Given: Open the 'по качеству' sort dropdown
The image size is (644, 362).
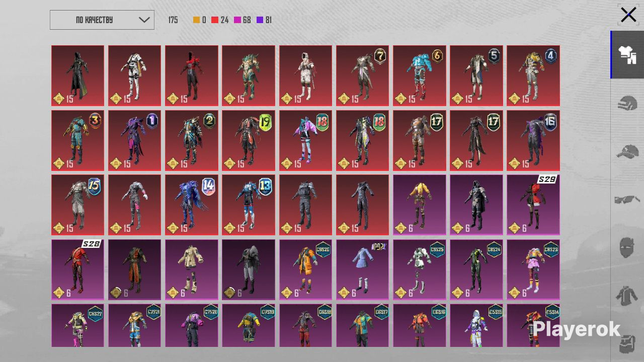Looking at the screenshot, I should [x=102, y=20].
